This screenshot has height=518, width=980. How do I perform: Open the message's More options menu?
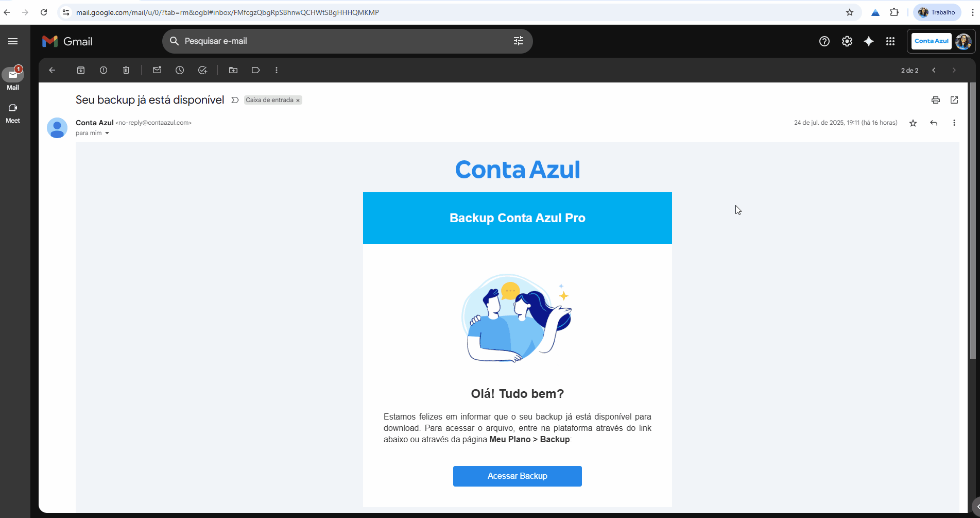(954, 123)
